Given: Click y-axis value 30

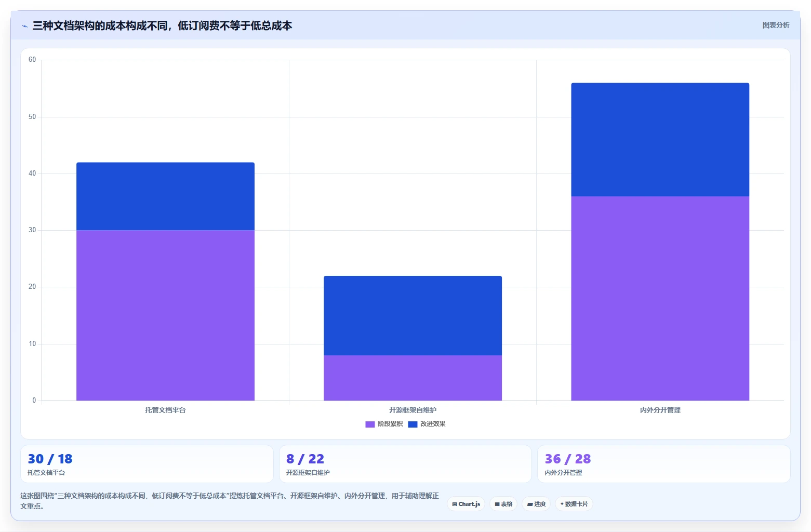Looking at the screenshot, I should (x=32, y=230).
